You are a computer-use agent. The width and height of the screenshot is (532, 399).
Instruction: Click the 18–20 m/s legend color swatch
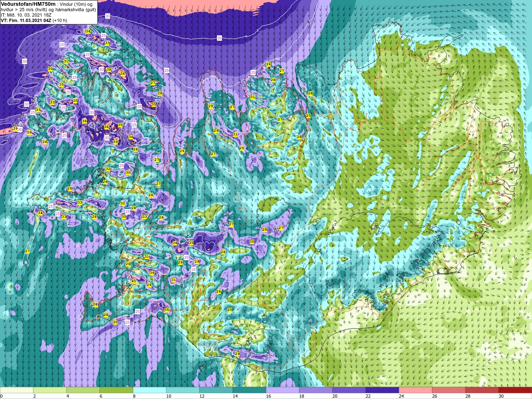(316, 391)
